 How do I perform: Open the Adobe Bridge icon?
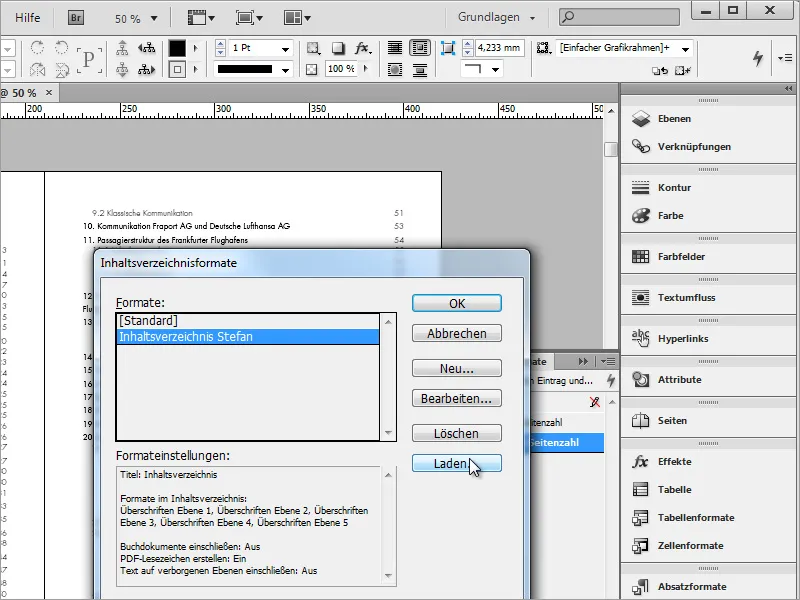point(76,18)
